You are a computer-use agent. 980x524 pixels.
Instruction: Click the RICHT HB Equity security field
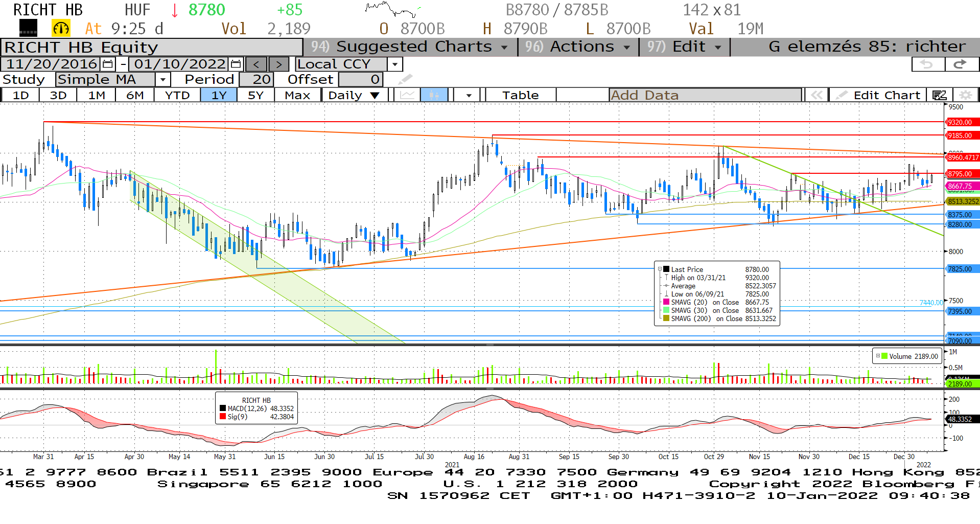152,47
